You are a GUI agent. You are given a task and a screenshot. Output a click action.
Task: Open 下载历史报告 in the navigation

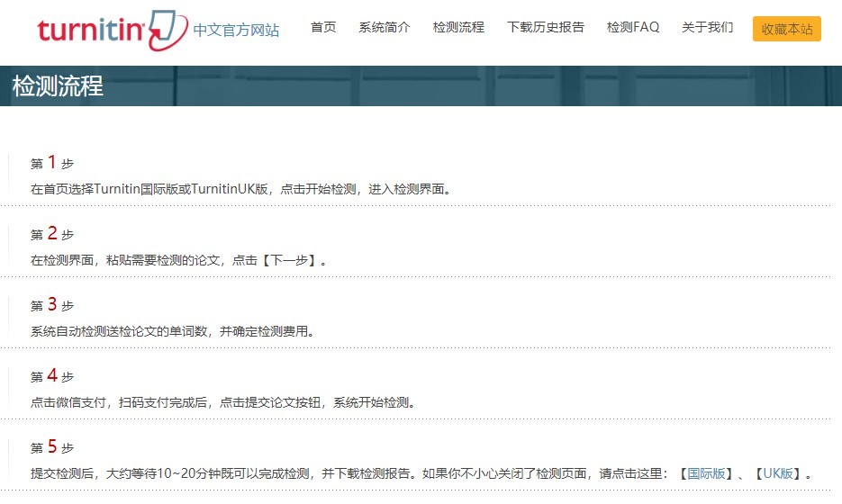tap(546, 27)
